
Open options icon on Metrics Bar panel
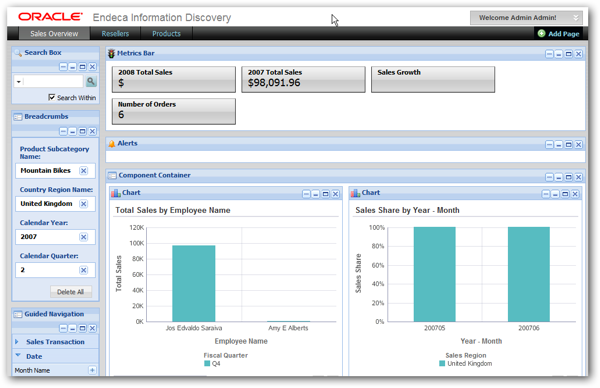pyautogui.click(x=549, y=54)
